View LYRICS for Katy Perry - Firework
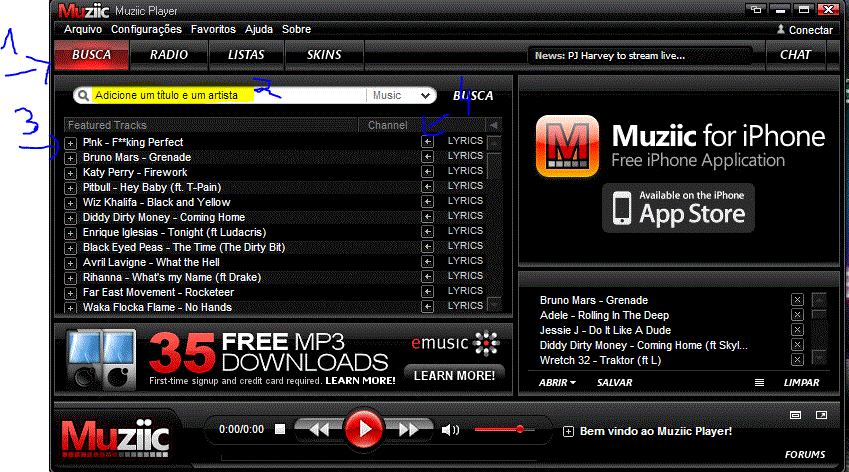The height and width of the screenshot is (472, 849). pyautogui.click(x=465, y=171)
